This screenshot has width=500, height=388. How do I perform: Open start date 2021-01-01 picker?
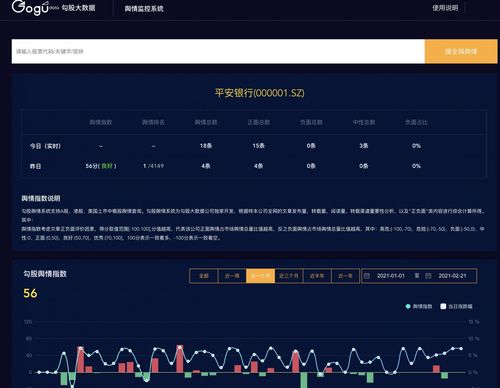tap(391, 276)
